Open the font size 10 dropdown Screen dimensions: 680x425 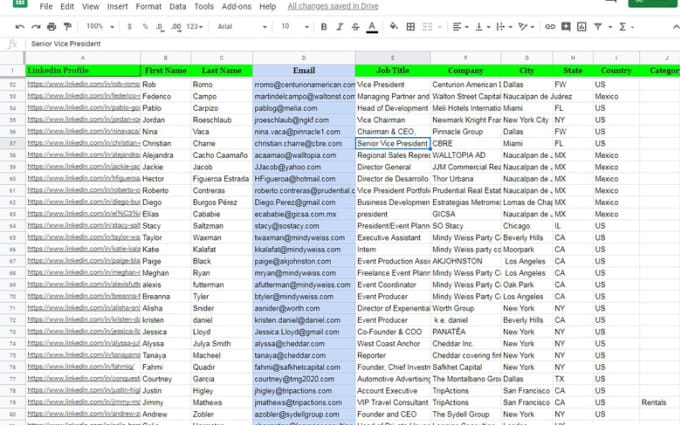tap(295, 26)
